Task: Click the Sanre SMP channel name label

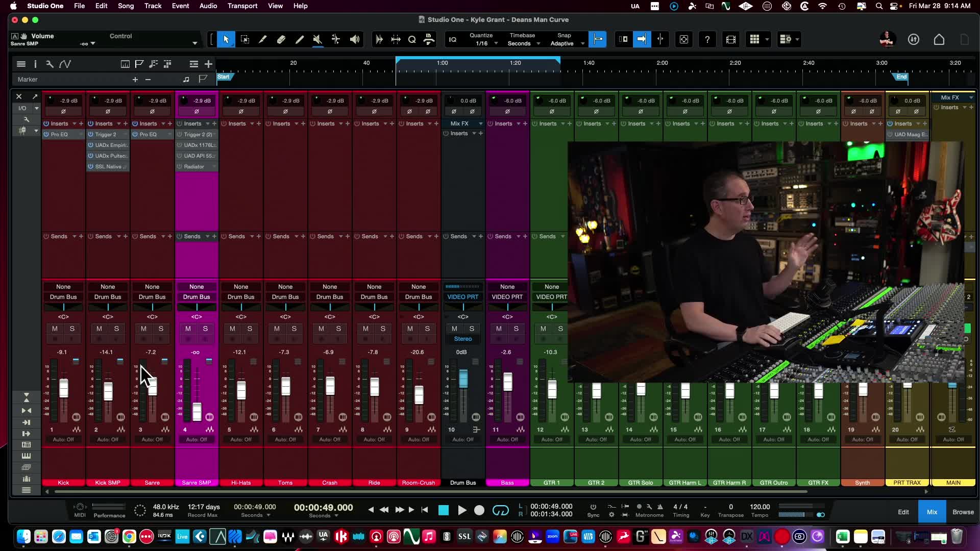Action: point(197,483)
